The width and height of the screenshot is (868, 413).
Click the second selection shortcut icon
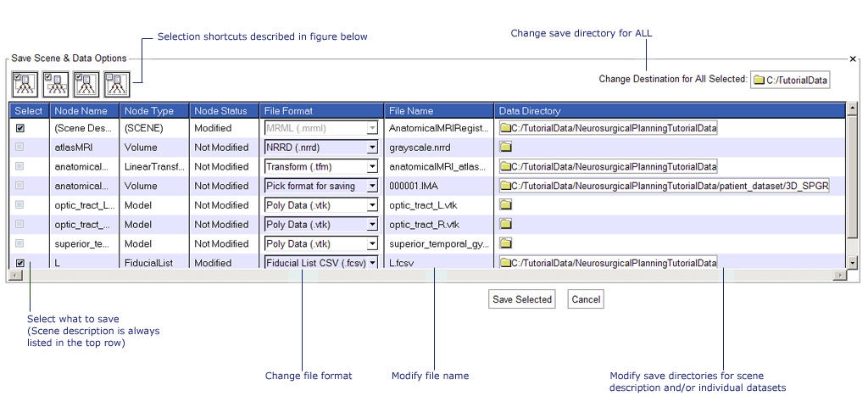(x=56, y=84)
